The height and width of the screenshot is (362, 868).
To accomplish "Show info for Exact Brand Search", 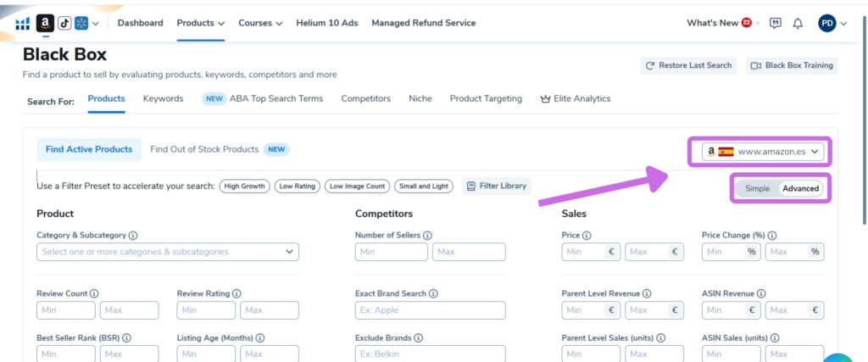I will click(x=433, y=293).
